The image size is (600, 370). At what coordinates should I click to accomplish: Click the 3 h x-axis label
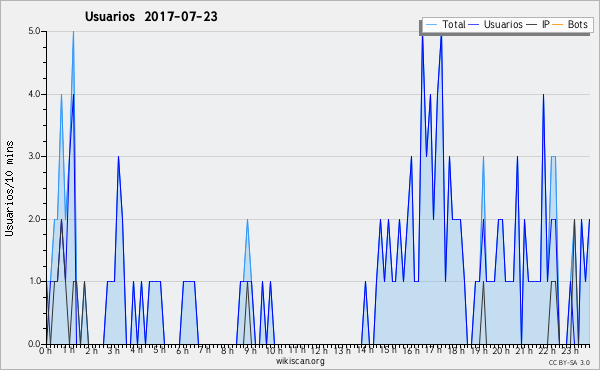click(113, 350)
